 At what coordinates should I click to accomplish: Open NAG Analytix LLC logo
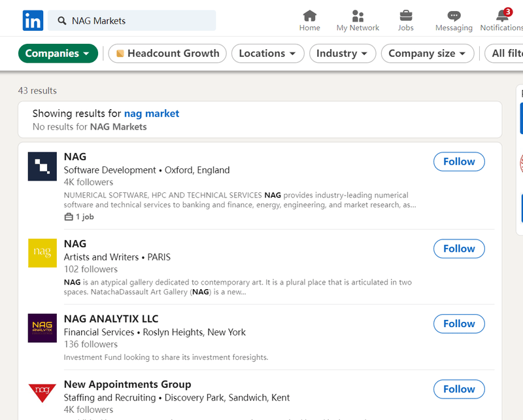[42, 328]
